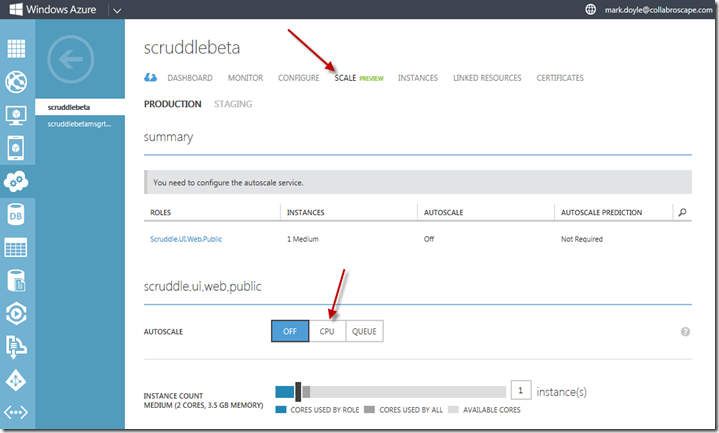Select the Staging environment
This screenshot has width=719, height=433.
pos(233,104)
